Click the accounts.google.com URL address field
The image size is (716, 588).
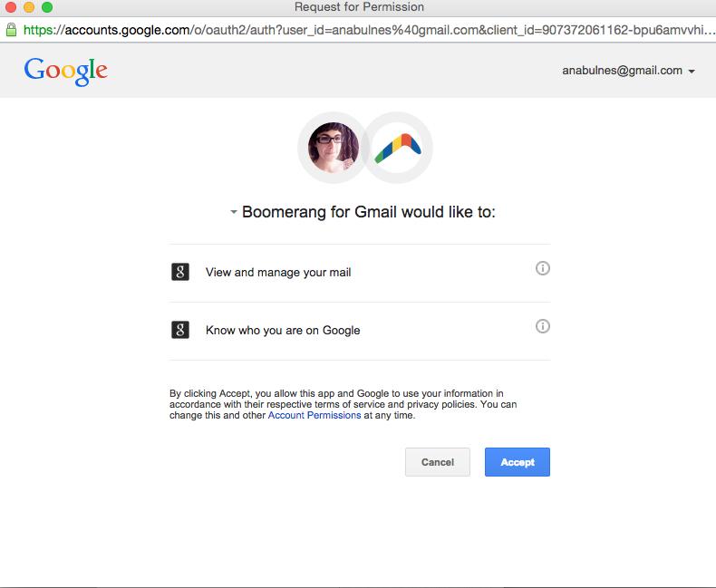pyautogui.click(x=363, y=29)
